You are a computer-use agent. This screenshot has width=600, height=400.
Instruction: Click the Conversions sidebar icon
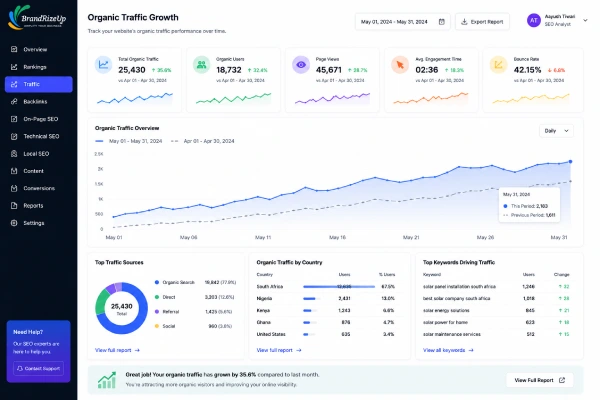14,188
